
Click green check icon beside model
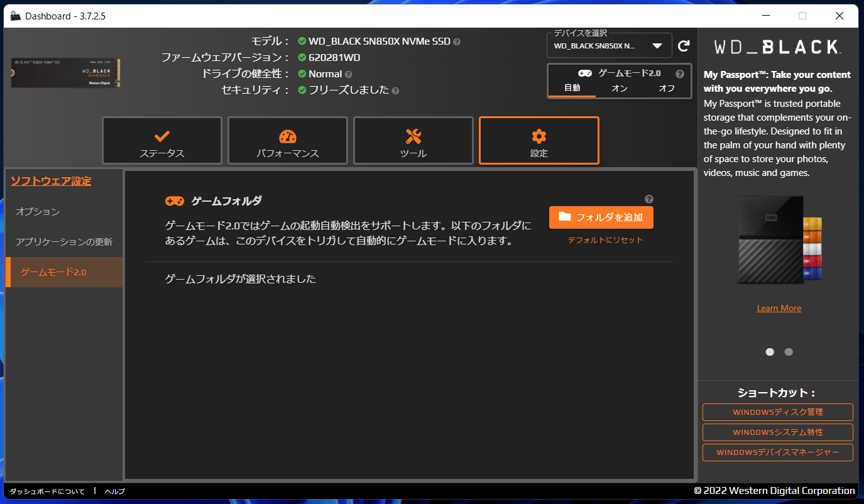(x=302, y=41)
